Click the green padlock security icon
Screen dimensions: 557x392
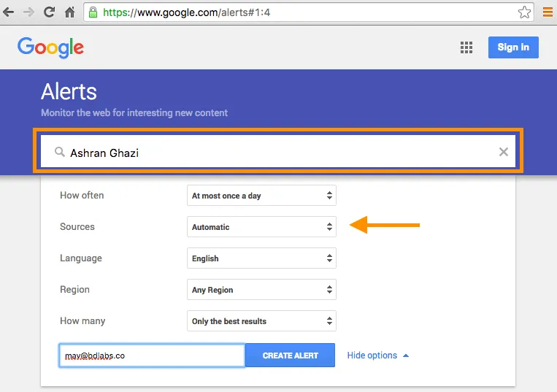click(x=93, y=12)
